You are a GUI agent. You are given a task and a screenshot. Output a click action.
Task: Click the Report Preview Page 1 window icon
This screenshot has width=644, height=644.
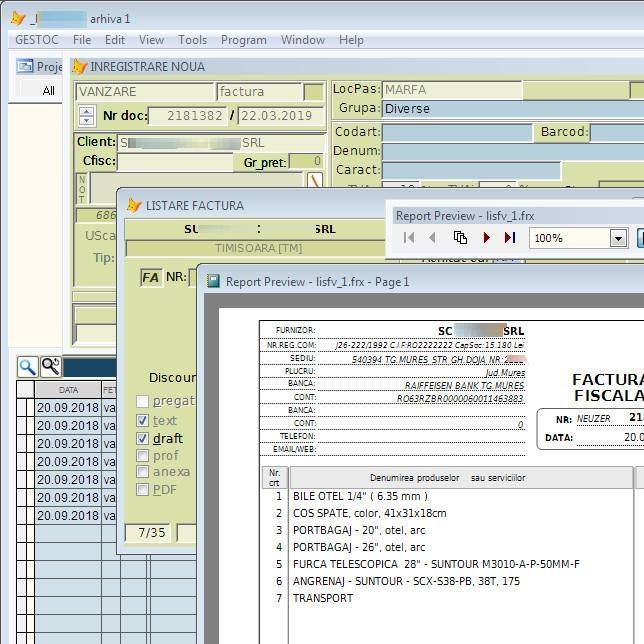tap(213, 281)
